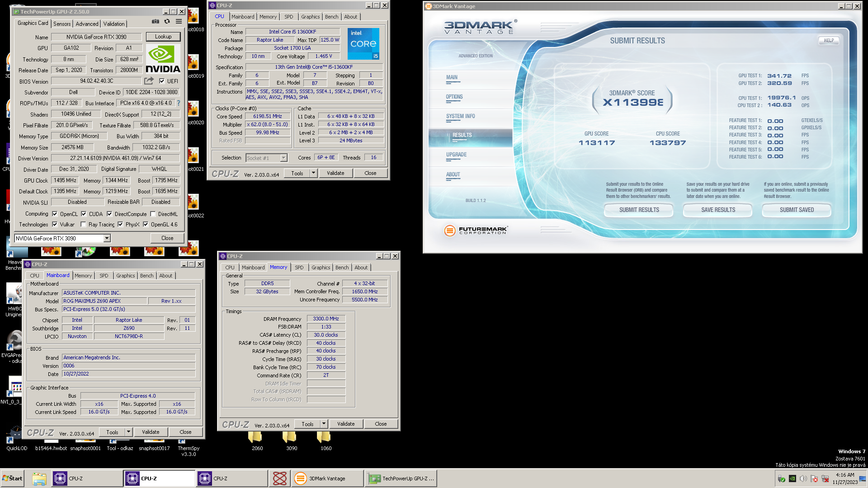This screenshot has width=868, height=488.
Task: Toggle the PhysX checkbox
Action: pos(120,224)
